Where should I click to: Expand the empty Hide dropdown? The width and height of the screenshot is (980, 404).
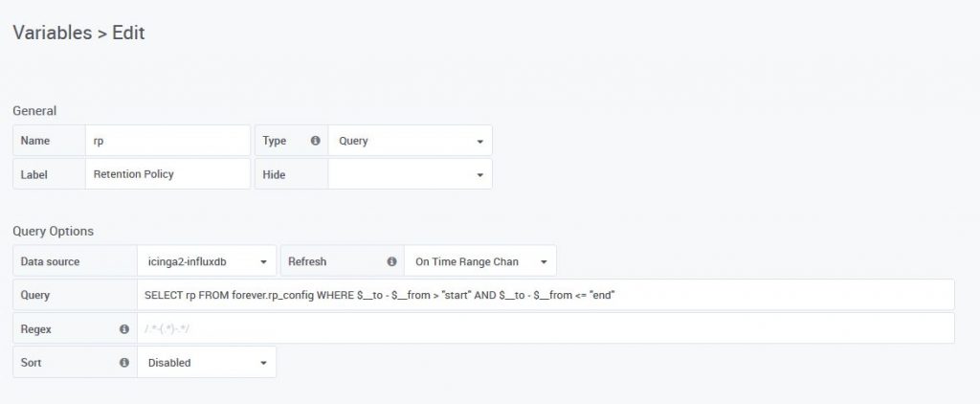[410, 174]
